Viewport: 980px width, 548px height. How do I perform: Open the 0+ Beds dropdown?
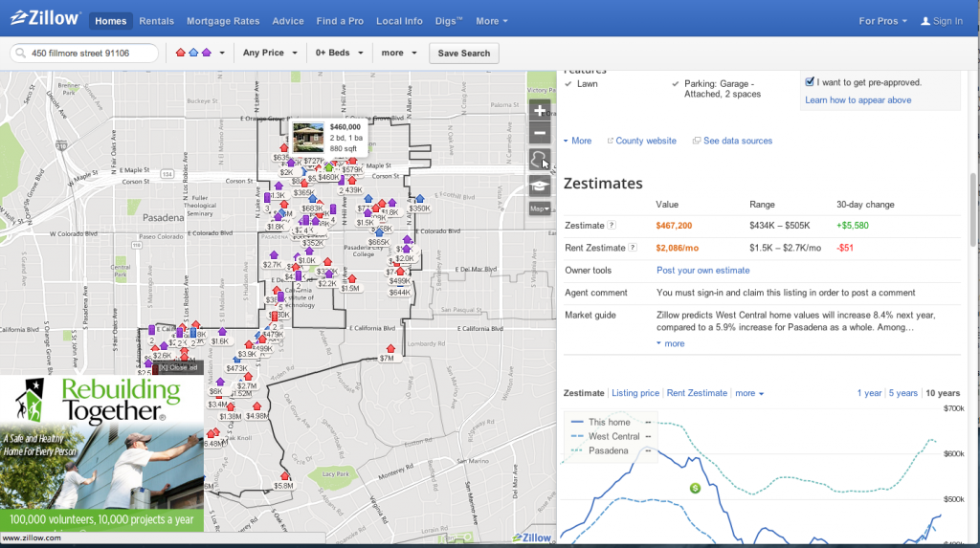click(x=339, y=54)
